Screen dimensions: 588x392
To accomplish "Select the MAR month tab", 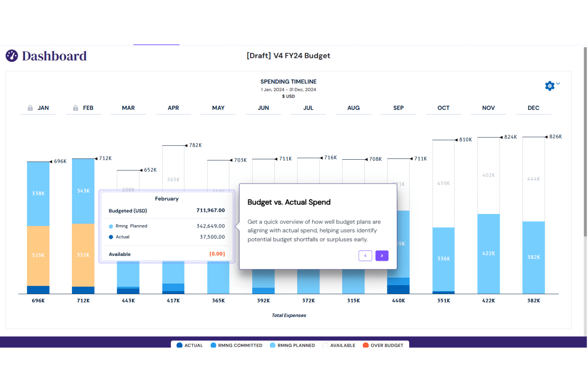I will (128, 108).
